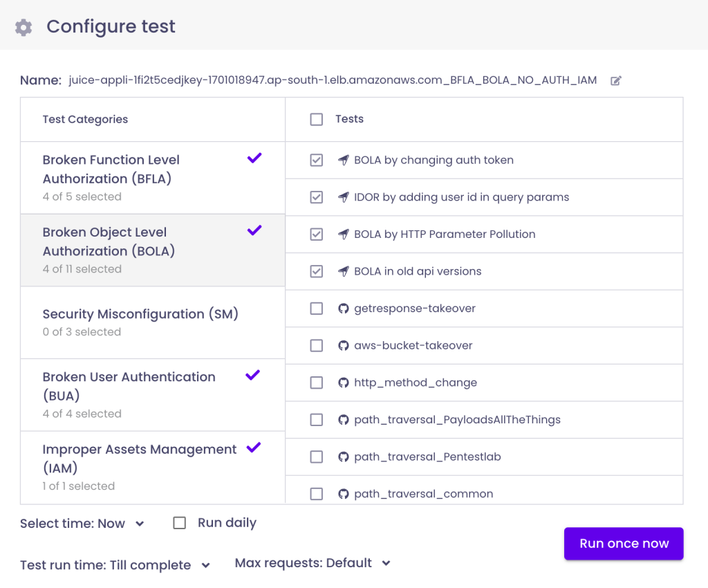Image resolution: width=708 pixels, height=588 pixels.
Task: Click the settings gear icon beside Configure test
Action: click(24, 28)
